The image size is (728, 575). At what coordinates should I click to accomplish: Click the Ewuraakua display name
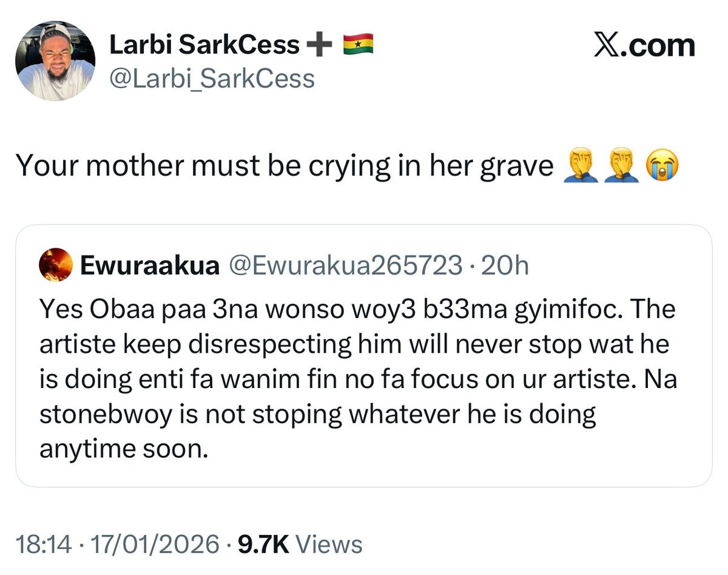[149, 266]
